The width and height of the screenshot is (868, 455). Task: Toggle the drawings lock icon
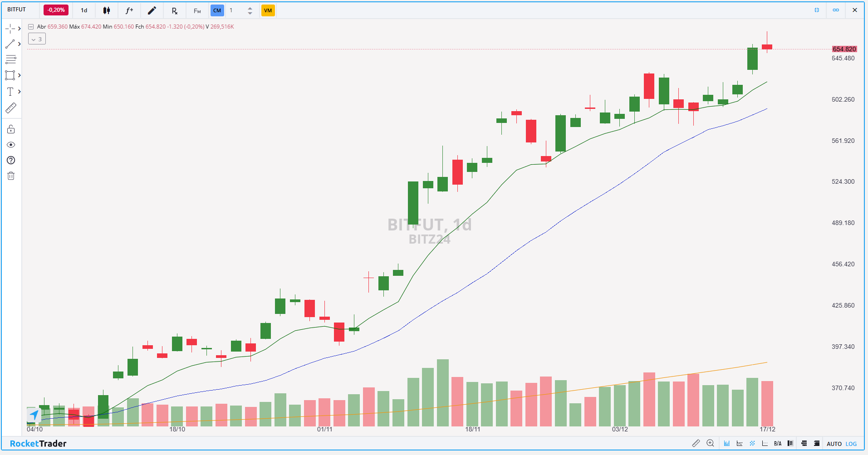point(11,130)
